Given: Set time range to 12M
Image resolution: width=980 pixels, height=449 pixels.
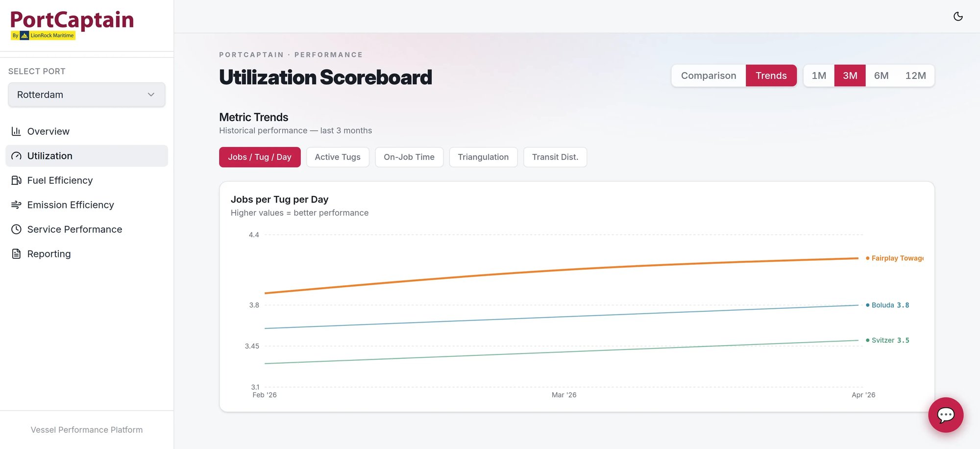Looking at the screenshot, I should coord(915,75).
